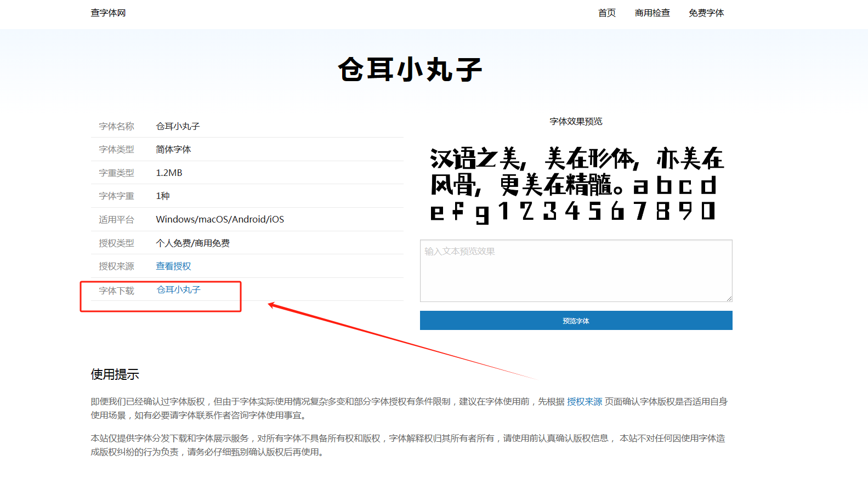Click the 字体名称 label
868x484 pixels.
[x=116, y=127]
